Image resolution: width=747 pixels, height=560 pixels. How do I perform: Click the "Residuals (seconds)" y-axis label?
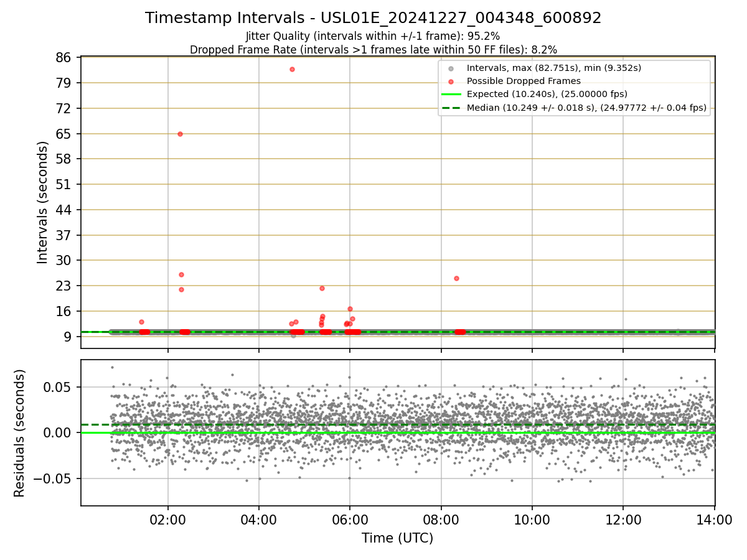click(x=20, y=433)
